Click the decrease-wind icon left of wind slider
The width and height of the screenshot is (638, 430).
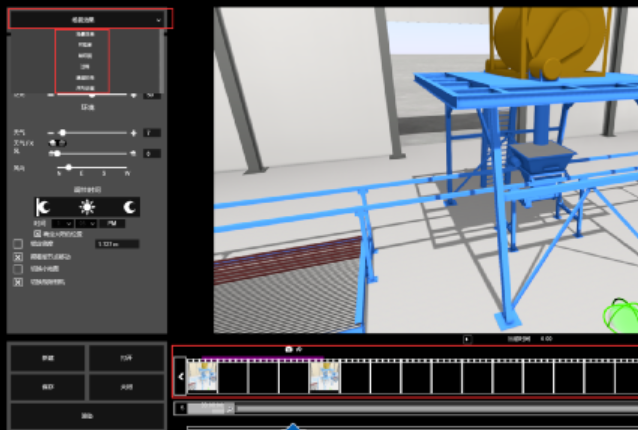point(51,153)
